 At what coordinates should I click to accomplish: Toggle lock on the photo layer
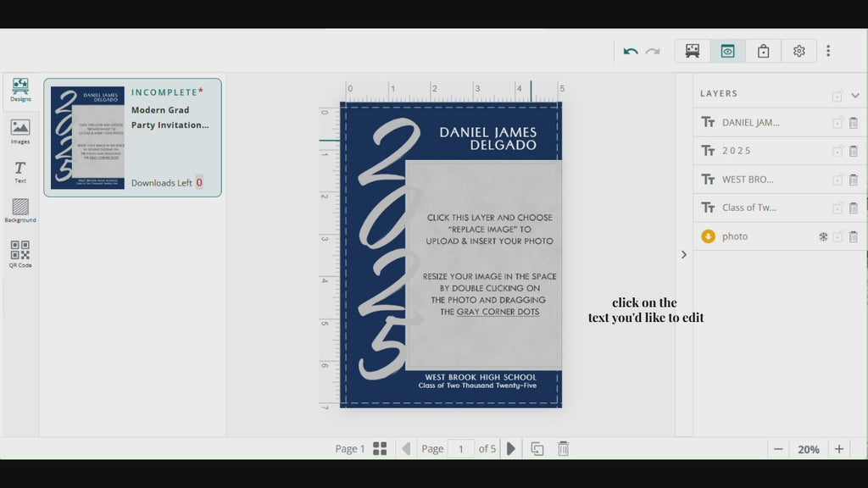point(837,236)
